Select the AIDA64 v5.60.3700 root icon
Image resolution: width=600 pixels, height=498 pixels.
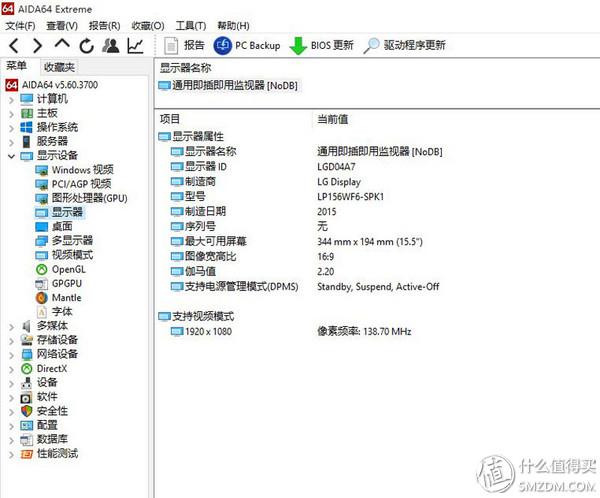pos(11,85)
